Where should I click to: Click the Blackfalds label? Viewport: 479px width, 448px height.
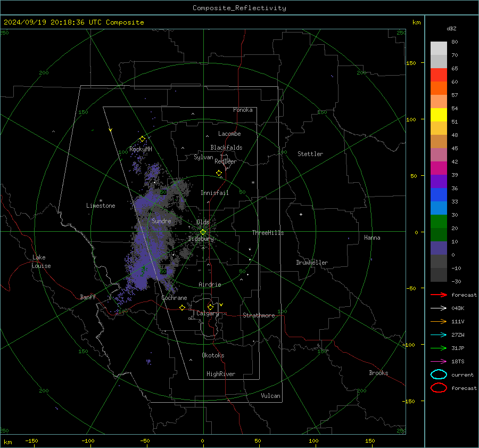pos(226,148)
